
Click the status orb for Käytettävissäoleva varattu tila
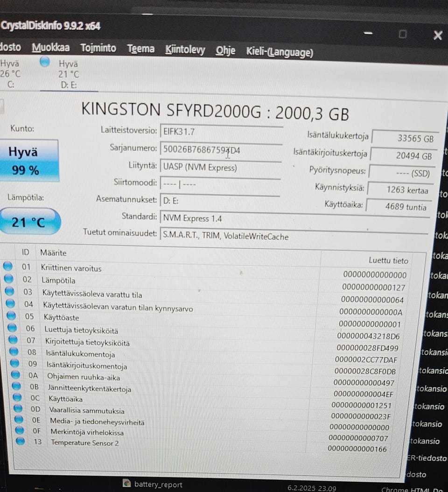pos(9,291)
